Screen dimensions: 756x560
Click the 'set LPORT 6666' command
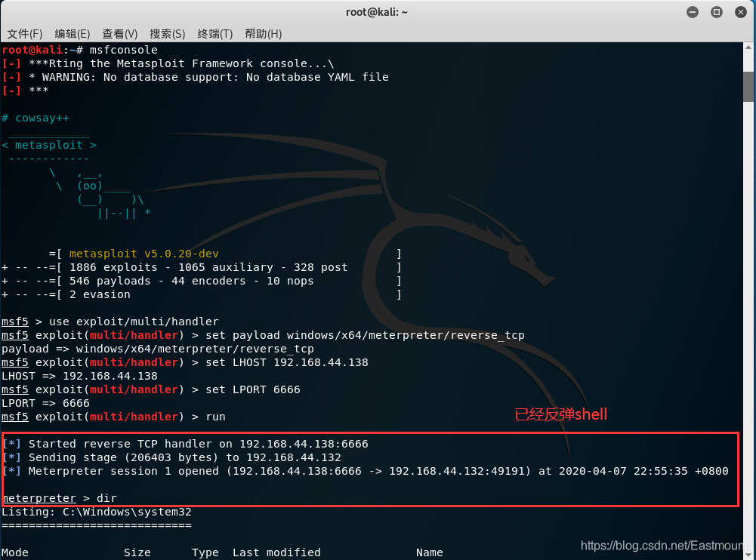[x=253, y=389]
